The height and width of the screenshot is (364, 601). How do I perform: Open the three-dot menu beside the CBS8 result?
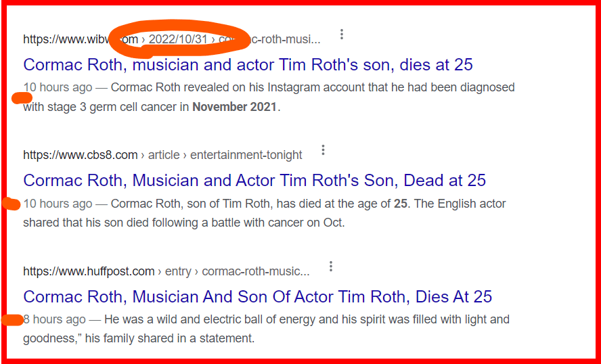point(324,150)
